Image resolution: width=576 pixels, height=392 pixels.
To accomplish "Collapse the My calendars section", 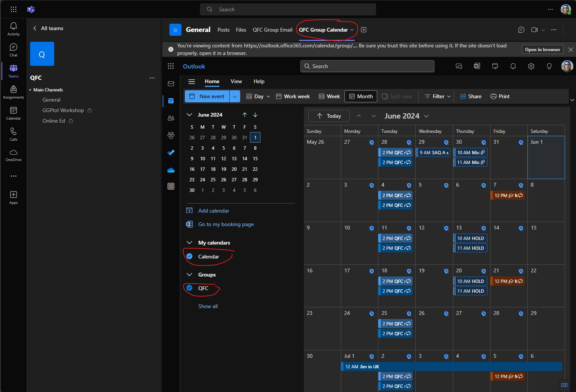I will click(189, 243).
